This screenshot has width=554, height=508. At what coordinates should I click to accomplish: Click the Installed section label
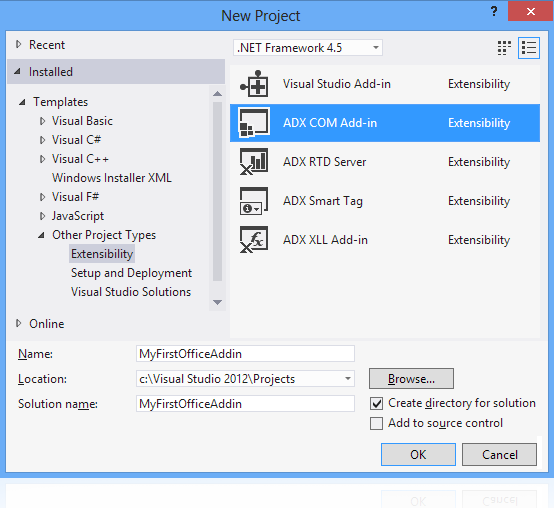pyautogui.click(x=51, y=72)
